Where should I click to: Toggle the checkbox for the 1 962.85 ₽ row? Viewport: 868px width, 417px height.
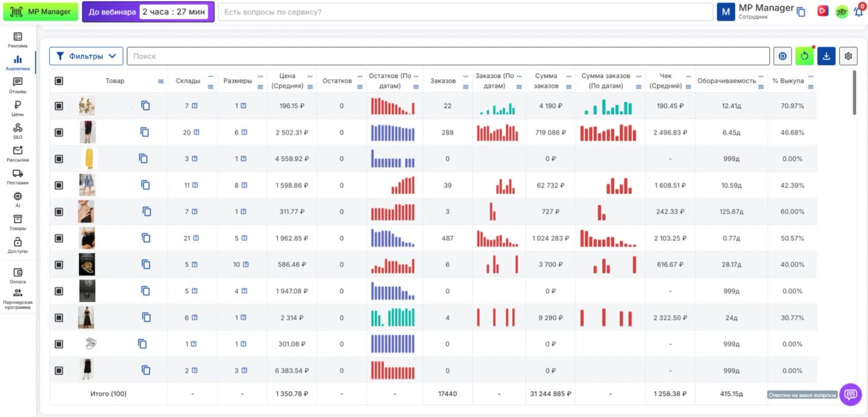click(59, 238)
